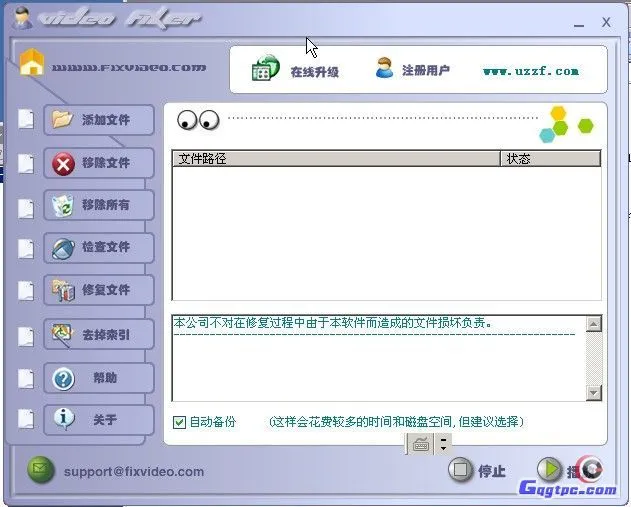Open the input method options dropdown arrow
The width and height of the screenshot is (631, 507).
click(443, 445)
